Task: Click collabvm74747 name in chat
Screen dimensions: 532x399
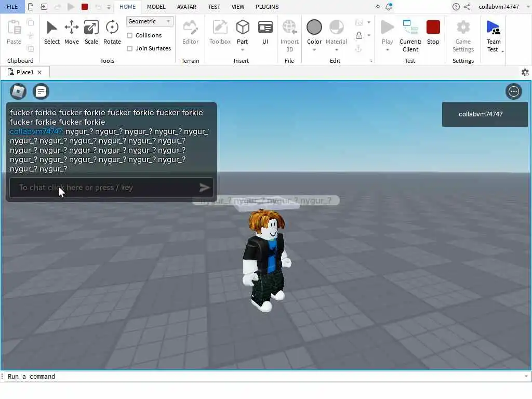Action: click(x=36, y=131)
